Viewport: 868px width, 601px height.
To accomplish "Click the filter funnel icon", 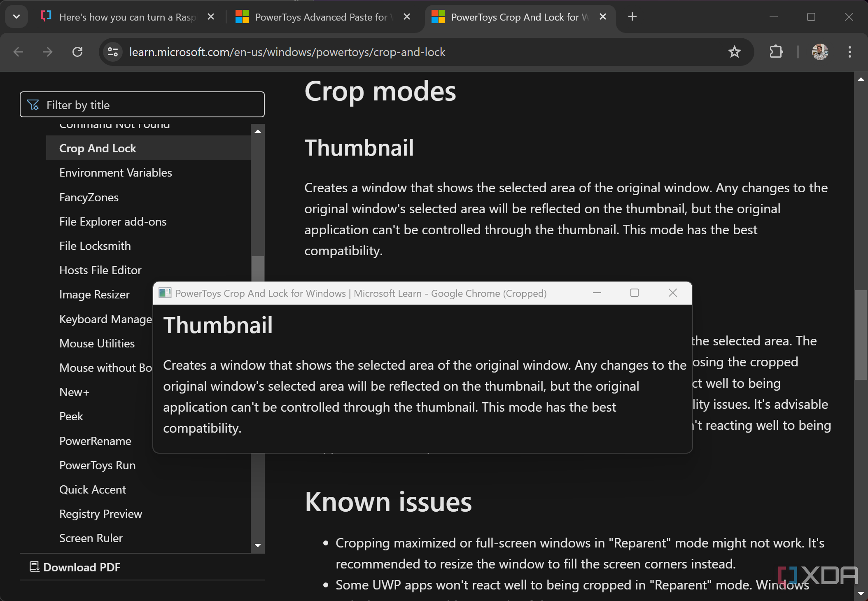I will tap(33, 105).
